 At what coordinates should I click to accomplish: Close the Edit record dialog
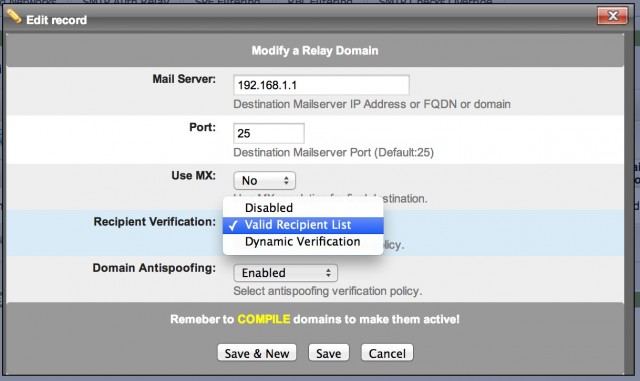tap(612, 16)
